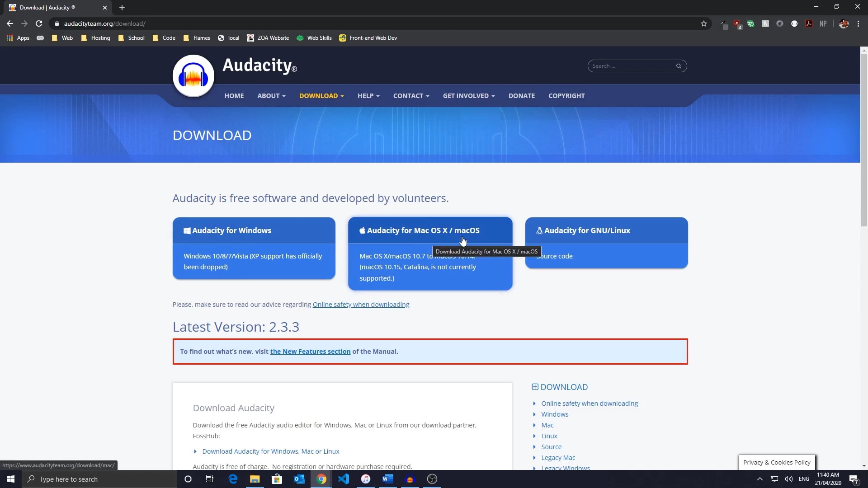Open the Code bookmarks folder
The width and height of the screenshot is (868, 488).
click(x=164, y=38)
